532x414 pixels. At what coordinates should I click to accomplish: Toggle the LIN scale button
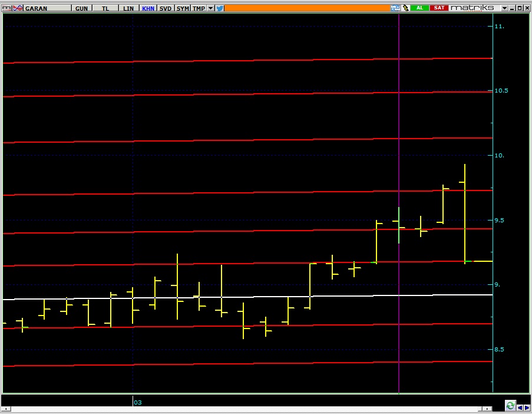128,8
